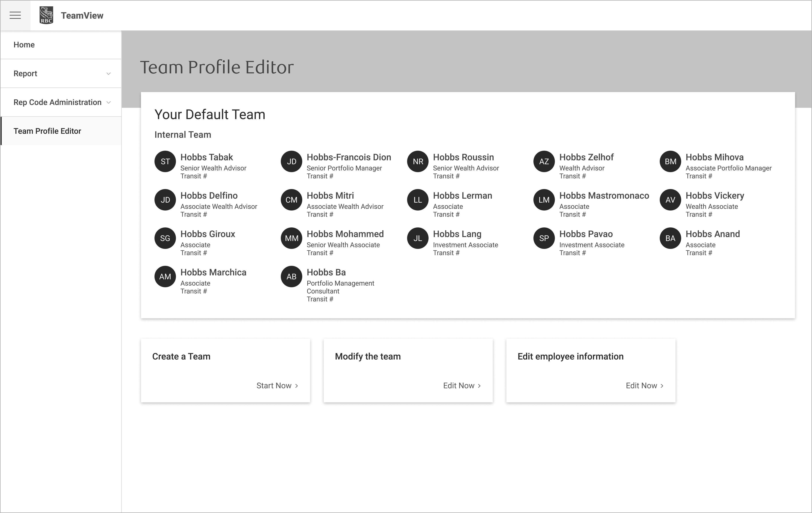Click the hamburger menu icon

point(15,16)
